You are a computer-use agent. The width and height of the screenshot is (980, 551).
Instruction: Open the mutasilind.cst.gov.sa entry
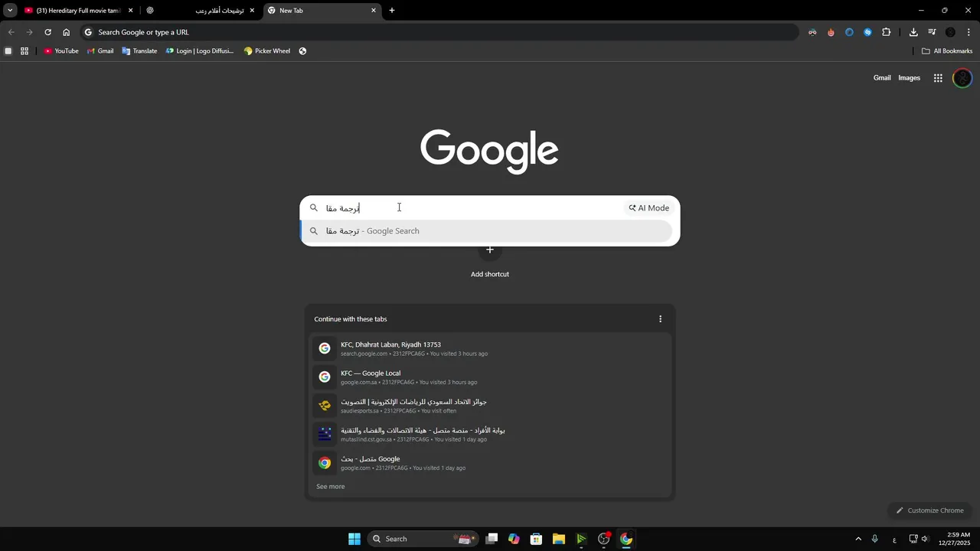pos(490,434)
